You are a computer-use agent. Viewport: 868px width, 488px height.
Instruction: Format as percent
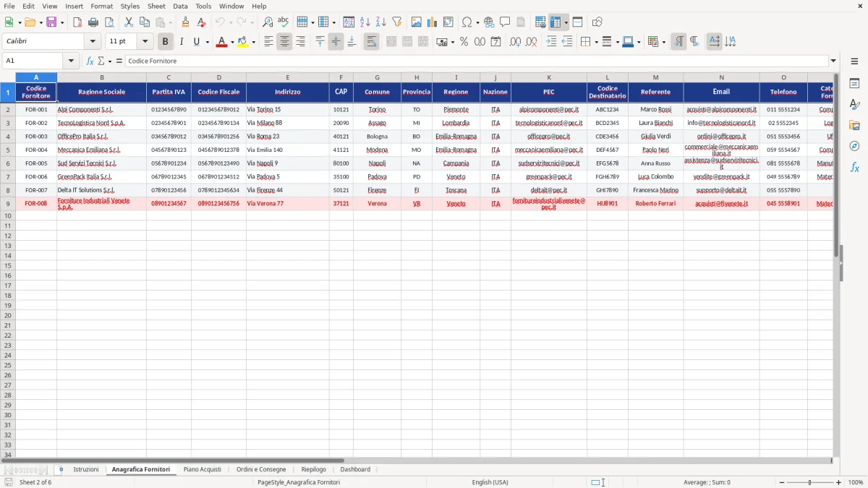(x=464, y=42)
